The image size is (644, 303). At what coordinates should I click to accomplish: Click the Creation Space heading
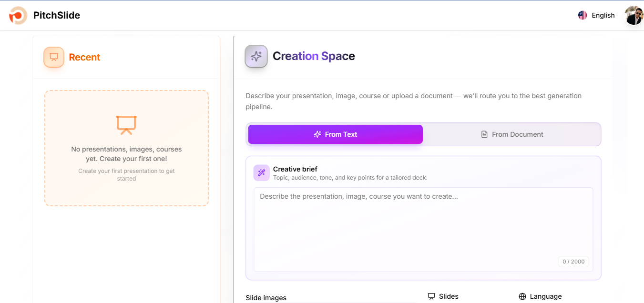[314, 56]
